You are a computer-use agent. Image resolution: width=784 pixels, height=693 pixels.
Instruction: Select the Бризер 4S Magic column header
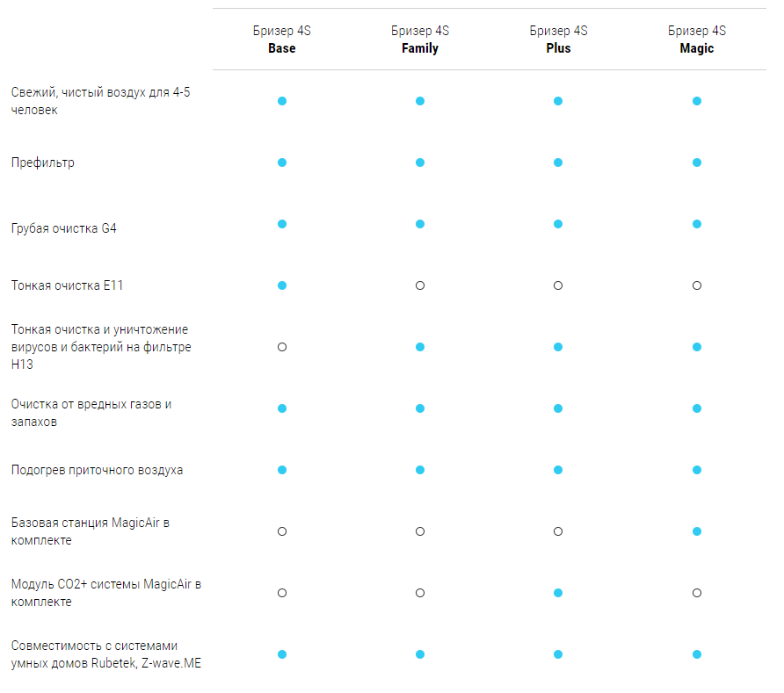tap(697, 40)
